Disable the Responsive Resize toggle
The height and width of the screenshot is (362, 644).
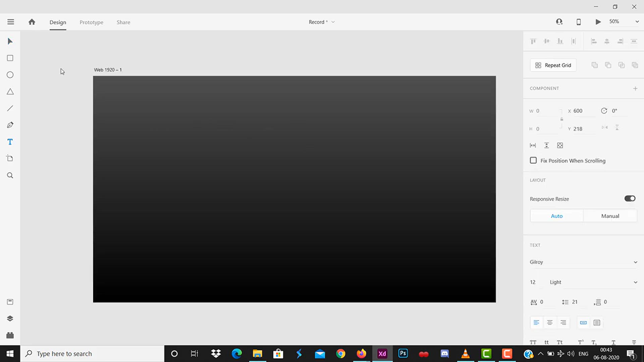coord(630,198)
